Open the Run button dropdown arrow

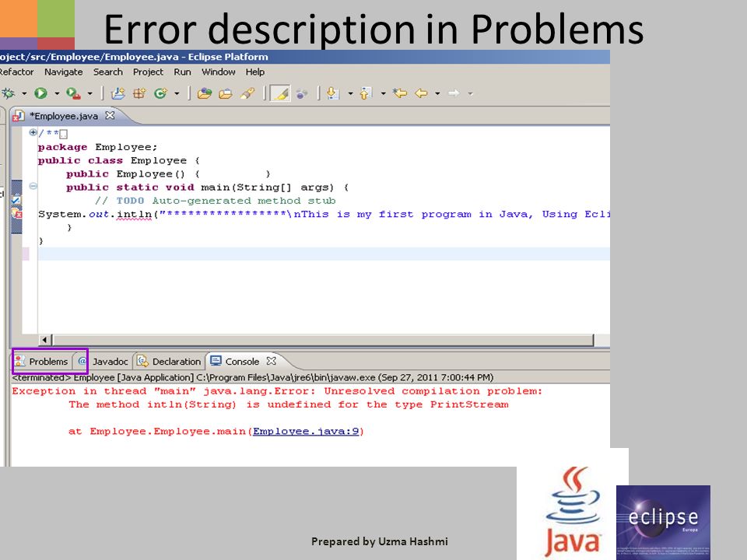click(57, 94)
